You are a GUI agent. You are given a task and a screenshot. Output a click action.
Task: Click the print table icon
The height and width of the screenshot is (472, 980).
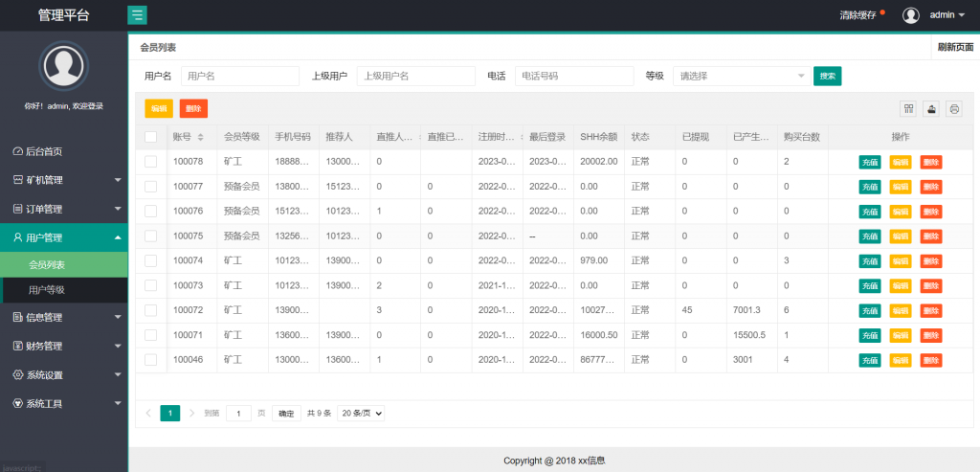click(954, 109)
